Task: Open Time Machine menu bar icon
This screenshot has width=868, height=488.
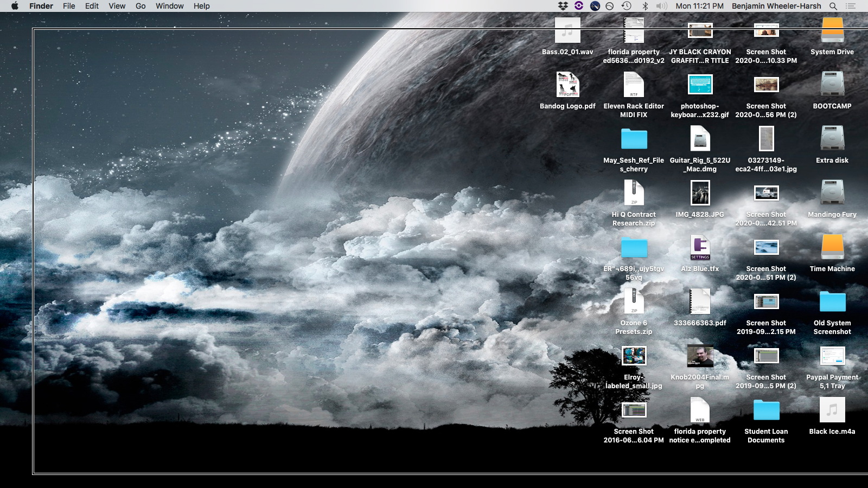Action: click(x=627, y=6)
